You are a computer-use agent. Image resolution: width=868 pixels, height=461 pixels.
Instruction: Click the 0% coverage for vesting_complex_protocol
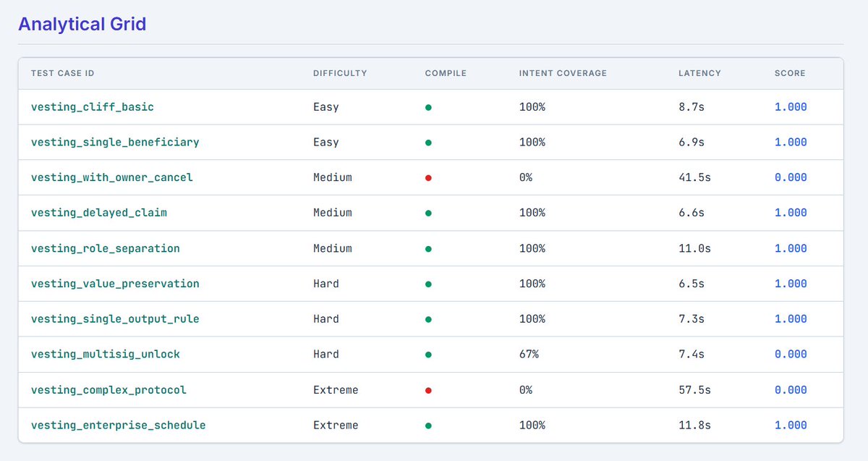(x=526, y=390)
